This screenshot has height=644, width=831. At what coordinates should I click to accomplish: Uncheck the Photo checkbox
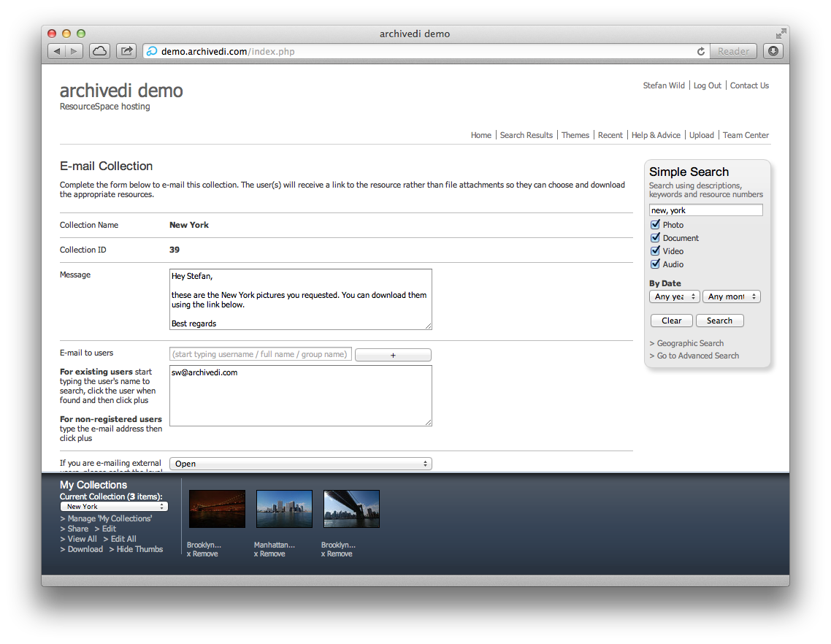656,224
